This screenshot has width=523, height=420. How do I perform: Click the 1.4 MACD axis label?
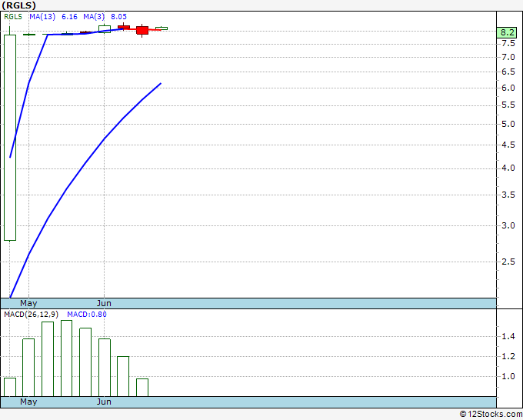(508, 337)
